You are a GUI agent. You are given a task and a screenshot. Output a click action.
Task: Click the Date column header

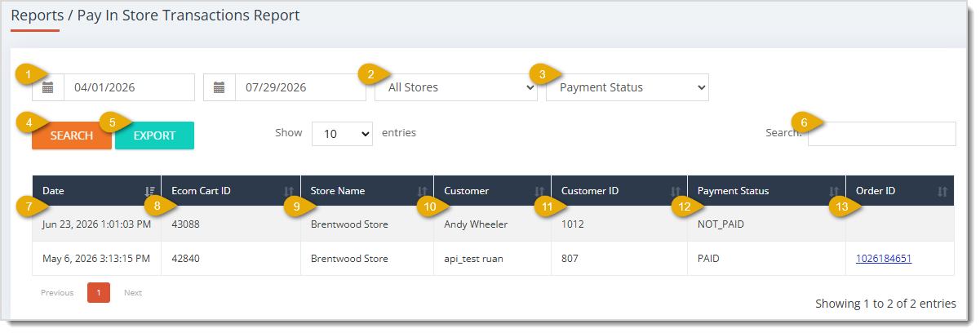pos(96,191)
